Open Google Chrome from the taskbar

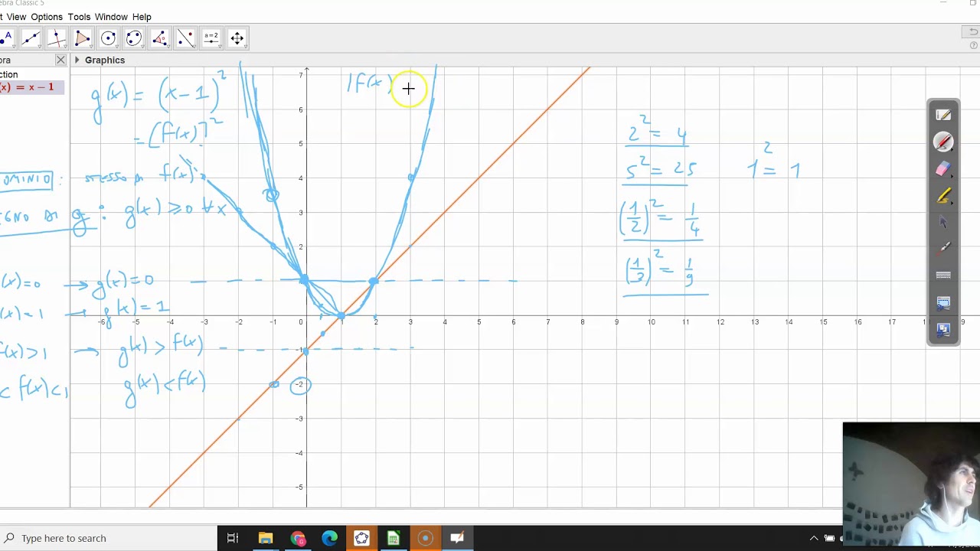coord(297,538)
